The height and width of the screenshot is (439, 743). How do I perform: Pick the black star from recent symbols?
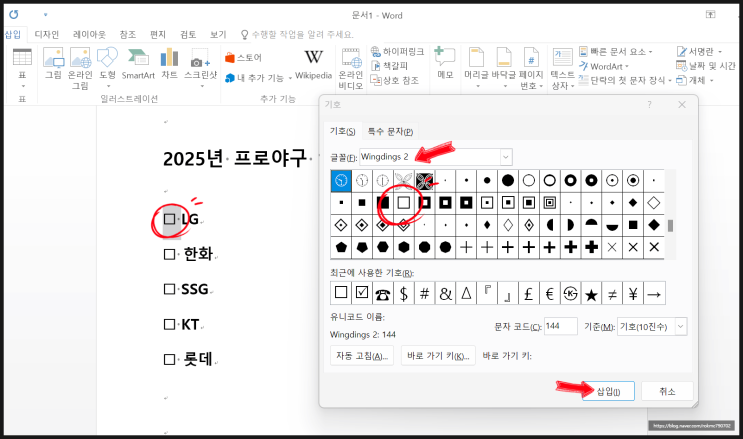point(591,293)
